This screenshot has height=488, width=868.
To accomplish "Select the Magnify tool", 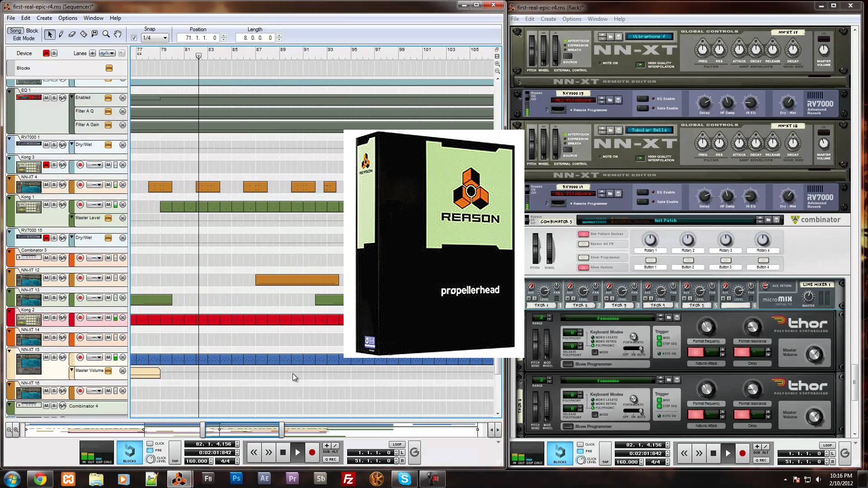I will pos(106,34).
